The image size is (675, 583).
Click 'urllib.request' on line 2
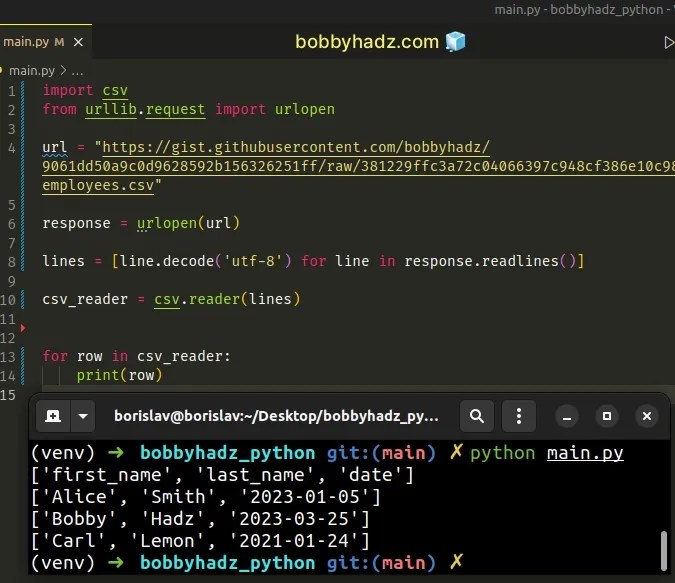145,109
